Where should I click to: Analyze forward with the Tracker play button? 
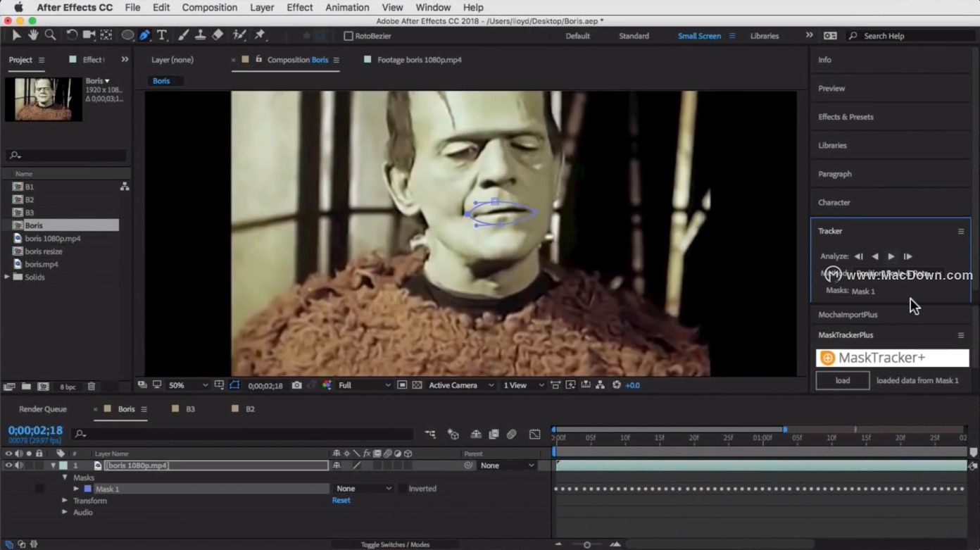pyautogui.click(x=891, y=257)
